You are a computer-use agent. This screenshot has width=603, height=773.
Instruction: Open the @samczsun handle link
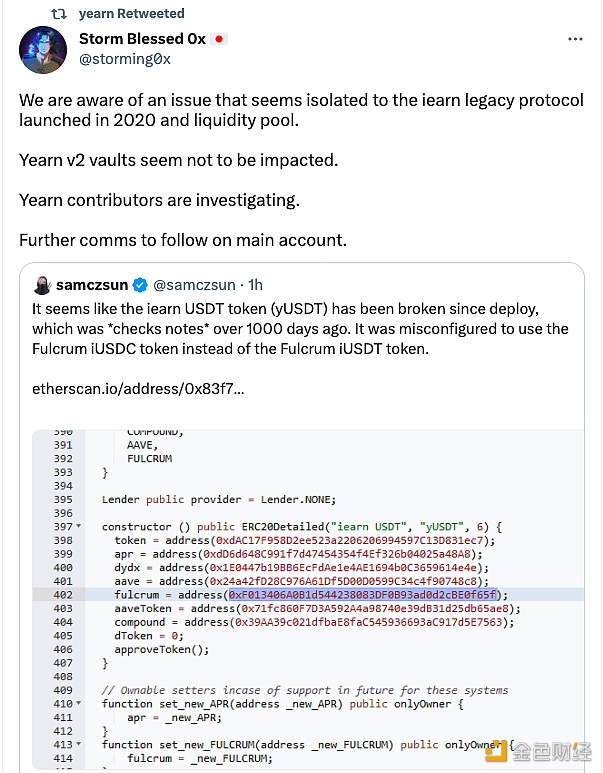pos(194,285)
